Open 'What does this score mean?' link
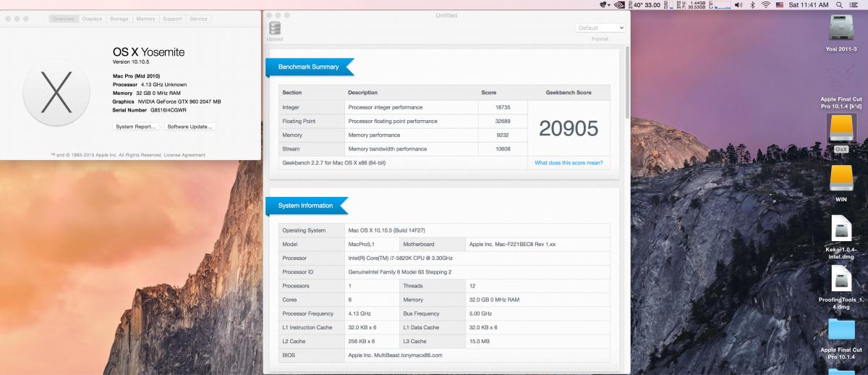This screenshot has width=868, height=375. (x=568, y=163)
